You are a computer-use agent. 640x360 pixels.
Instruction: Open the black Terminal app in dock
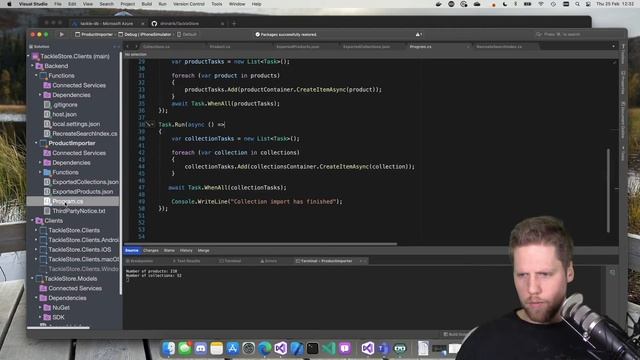(x=313, y=348)
